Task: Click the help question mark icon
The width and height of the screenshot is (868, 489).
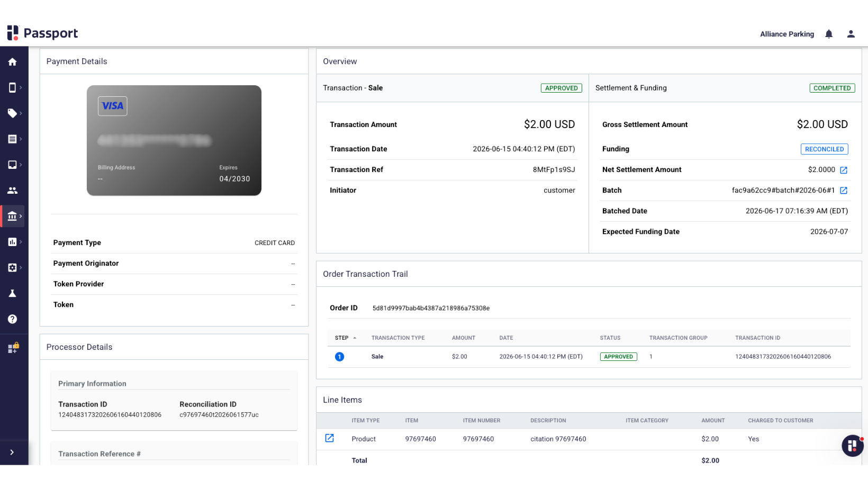Action: 12,319
